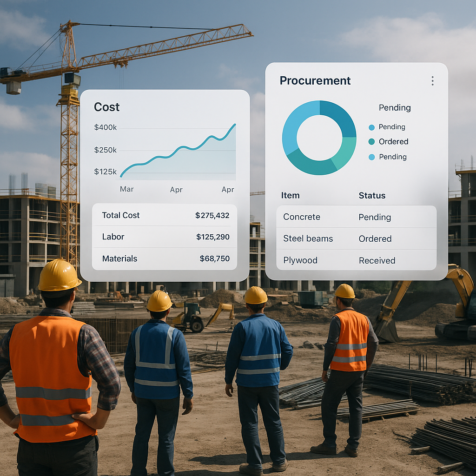Click the Pending status for Concrete
476x476 pixels.
(x=375, y=218)
